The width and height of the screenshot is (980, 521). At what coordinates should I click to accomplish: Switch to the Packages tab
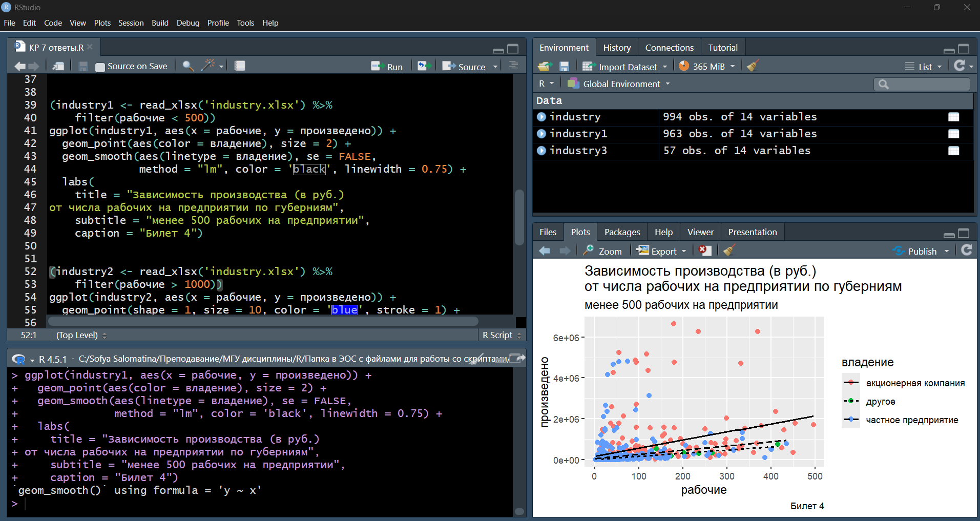pyautogui.click(x=622, y=232)
